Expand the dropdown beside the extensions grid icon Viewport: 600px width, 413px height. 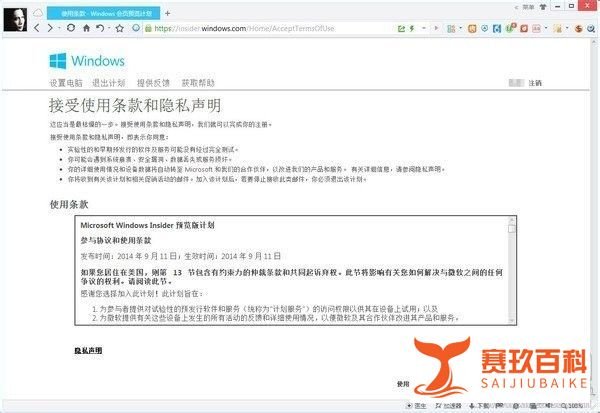(461, 28)
